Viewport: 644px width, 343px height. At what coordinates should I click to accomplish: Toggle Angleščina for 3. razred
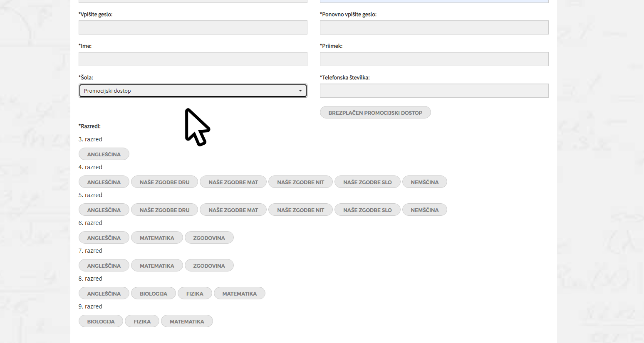coord(104,154)
